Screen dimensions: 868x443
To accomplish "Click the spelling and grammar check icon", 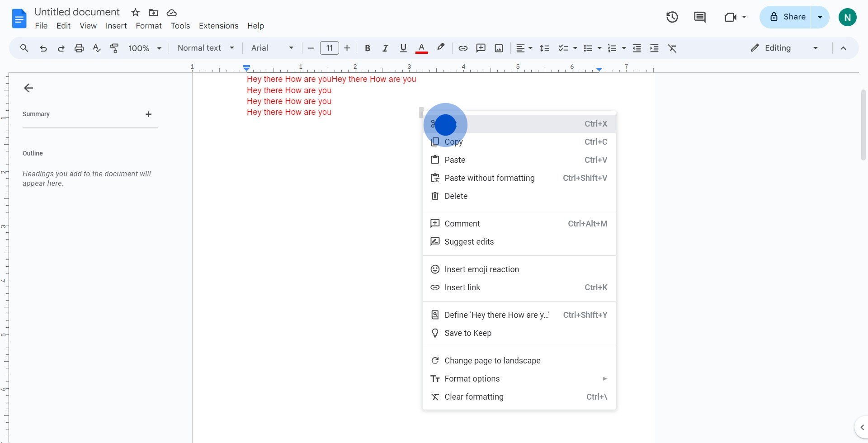I will coord(97,48).
